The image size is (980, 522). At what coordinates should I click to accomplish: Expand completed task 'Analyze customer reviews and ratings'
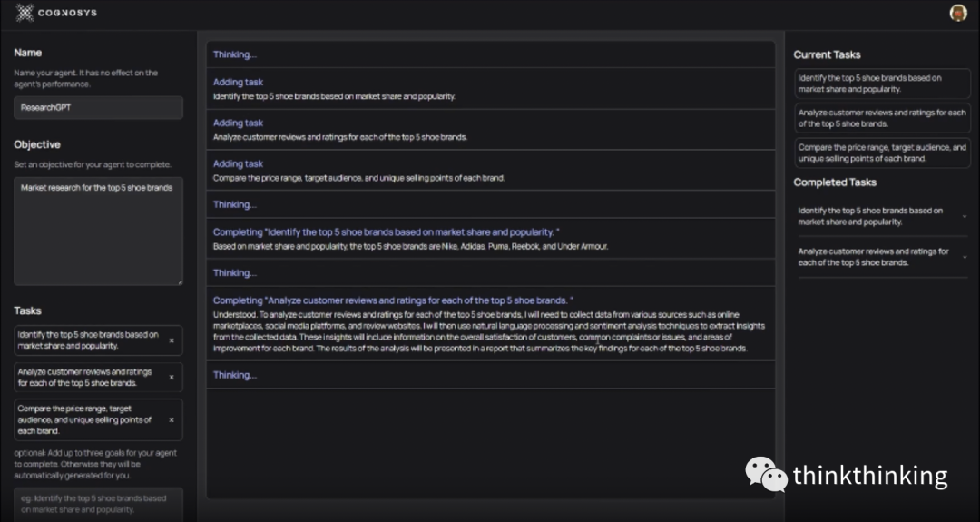(965, 257)
